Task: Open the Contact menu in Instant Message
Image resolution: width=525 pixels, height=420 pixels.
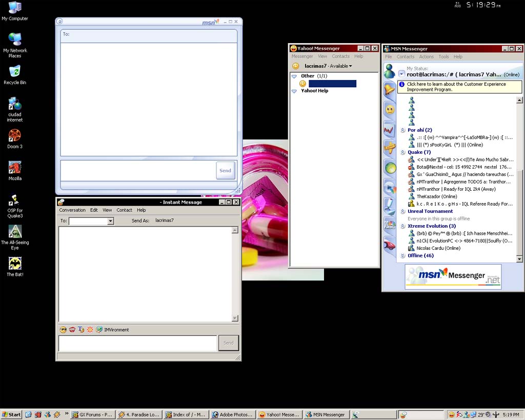Action: click(124, 210)
